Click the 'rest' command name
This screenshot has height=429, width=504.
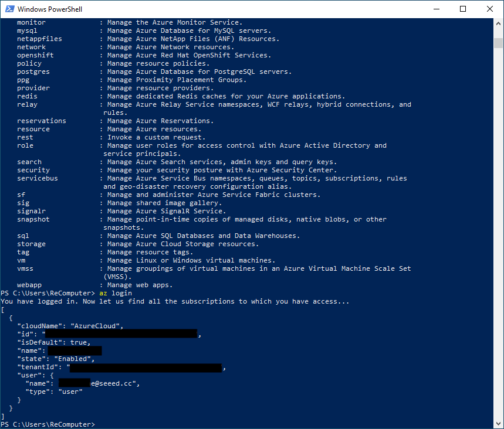tap(25, 137)
